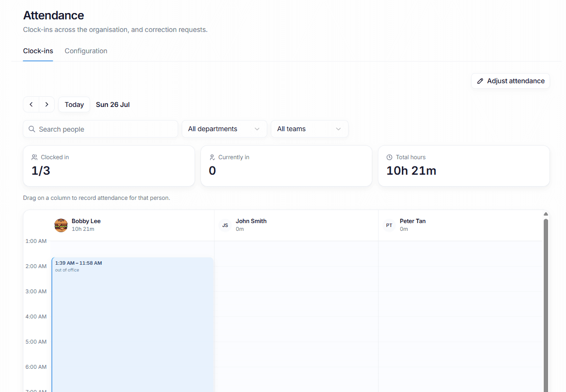Click the timeline vertical scrollbar thumb
Viewport: 566px width, 392px height.
pos(546,305)
